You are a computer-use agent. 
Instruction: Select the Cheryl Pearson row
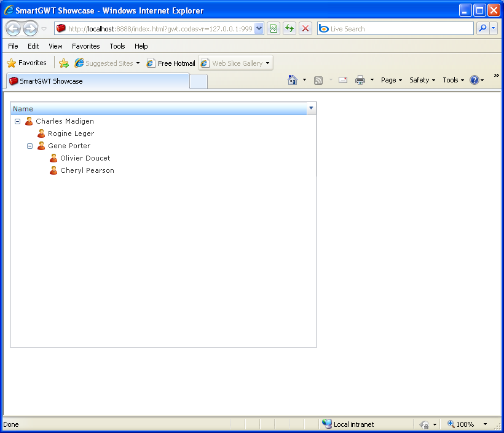click(x=163, y=170)
